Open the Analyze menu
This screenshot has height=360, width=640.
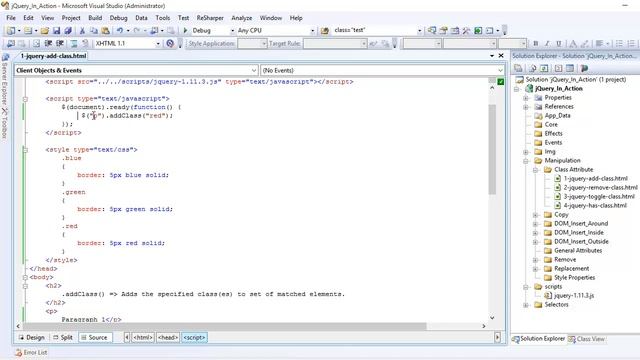click(242, 18)
